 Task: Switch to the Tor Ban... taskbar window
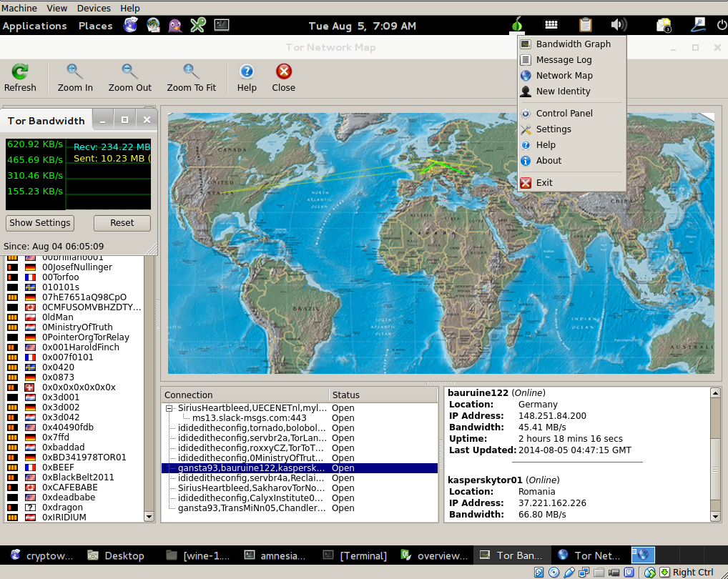tap(512, 555)
